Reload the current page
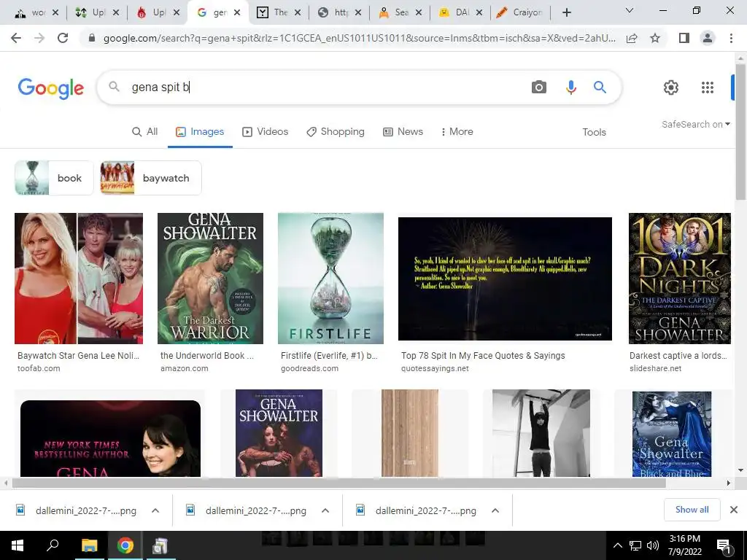Image resolution: width=747 pixels, height=560 pixels. 63,38
